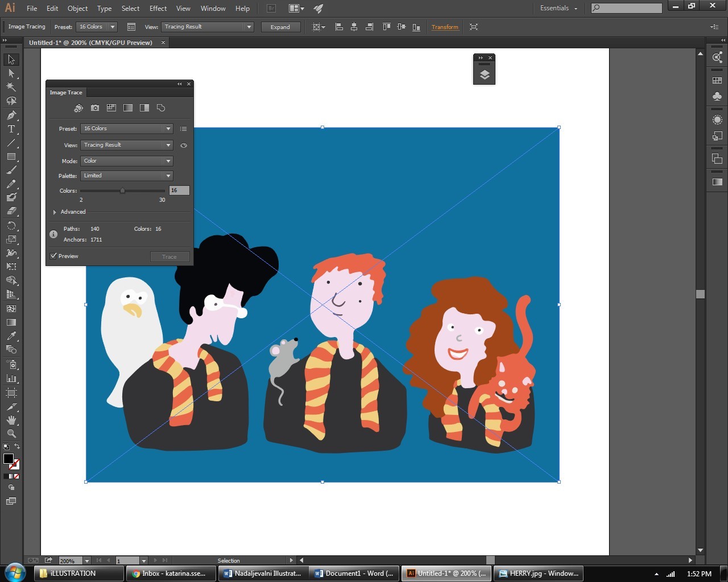The height and width of the screenshot is (582, 728).
Task: Select the Artboard tool
Action: click(11, 392)
